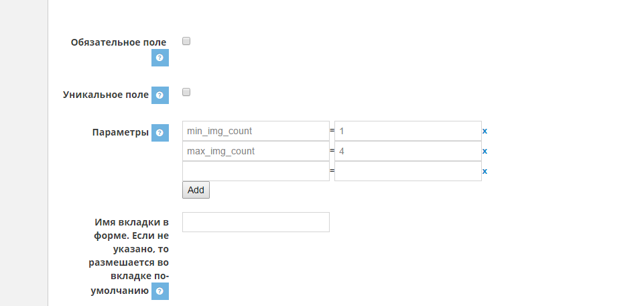Click the empty parameter value field
The width and height of the screenshot is (644, 306).
[x=408, y=171]
